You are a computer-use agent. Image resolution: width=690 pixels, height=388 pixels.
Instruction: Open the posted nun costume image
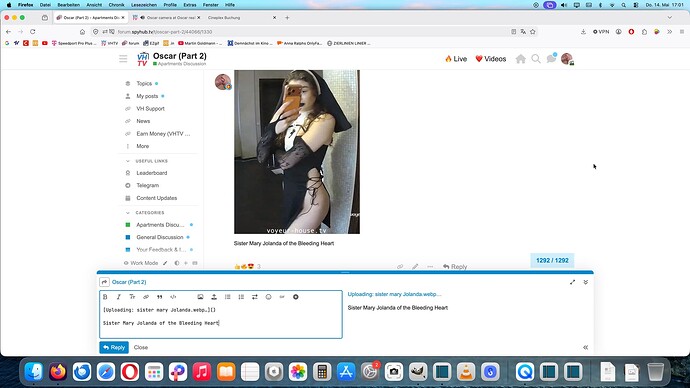pos(297,152)
